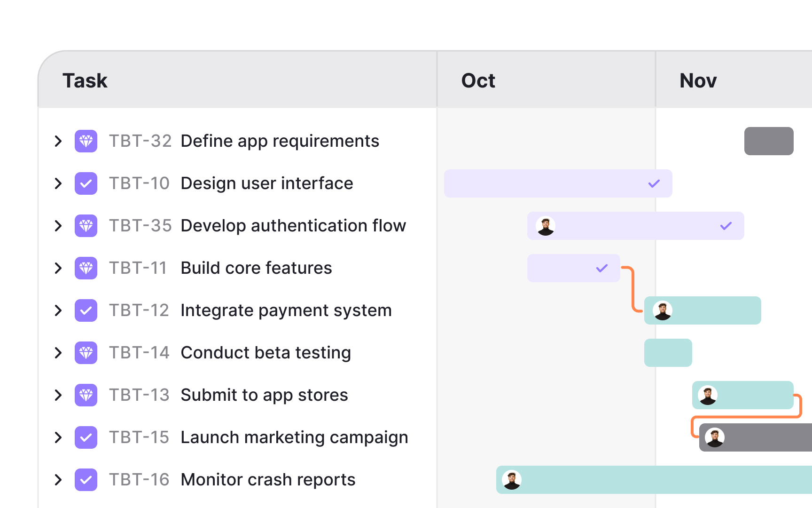Click the avatar on Integrate payment system bar
This screenshot has width=812, height=508.
click(663, 310)
